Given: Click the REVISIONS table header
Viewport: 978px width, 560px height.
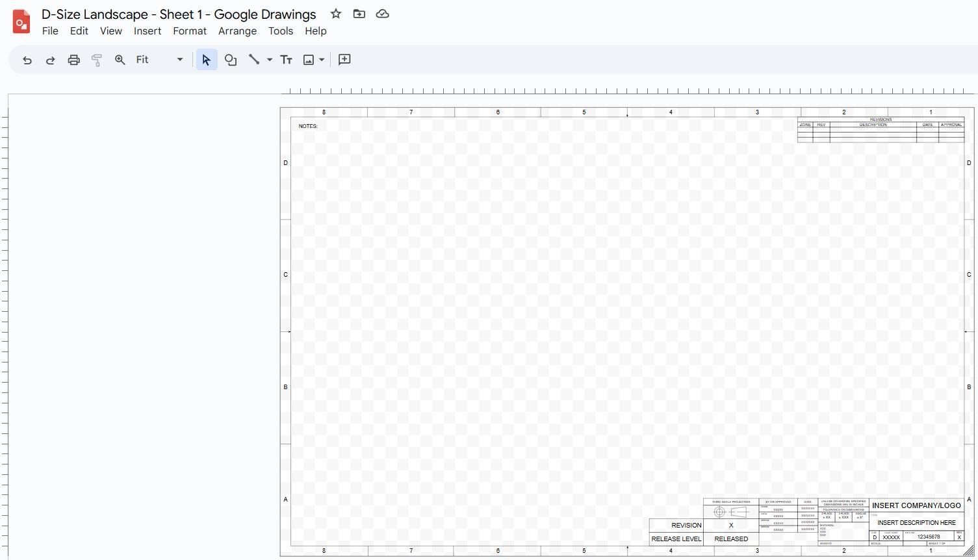Looking at the screenshot, I should pyautogui.click(x=881, y=120).
